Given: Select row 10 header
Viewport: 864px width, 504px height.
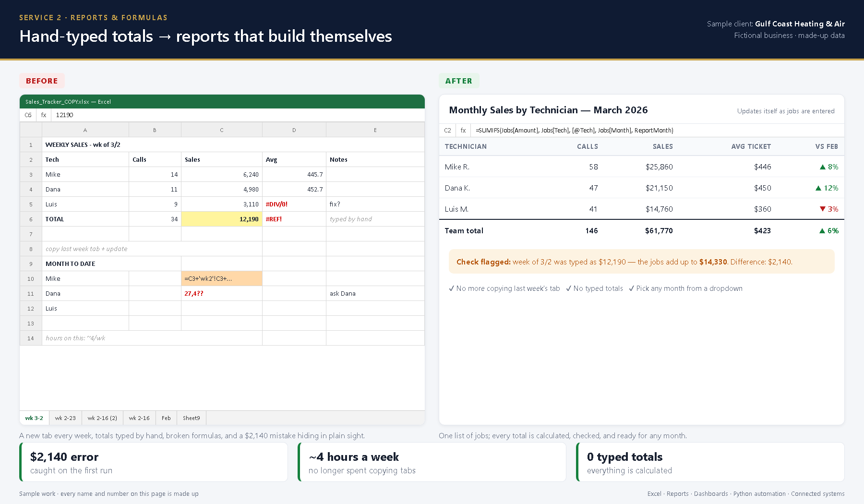Looking at the screenshot, I should point(31,279).
